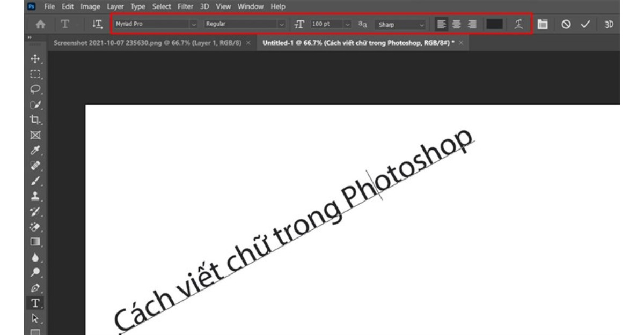
Task: Open the 3D menu
Action: [205, 7]
